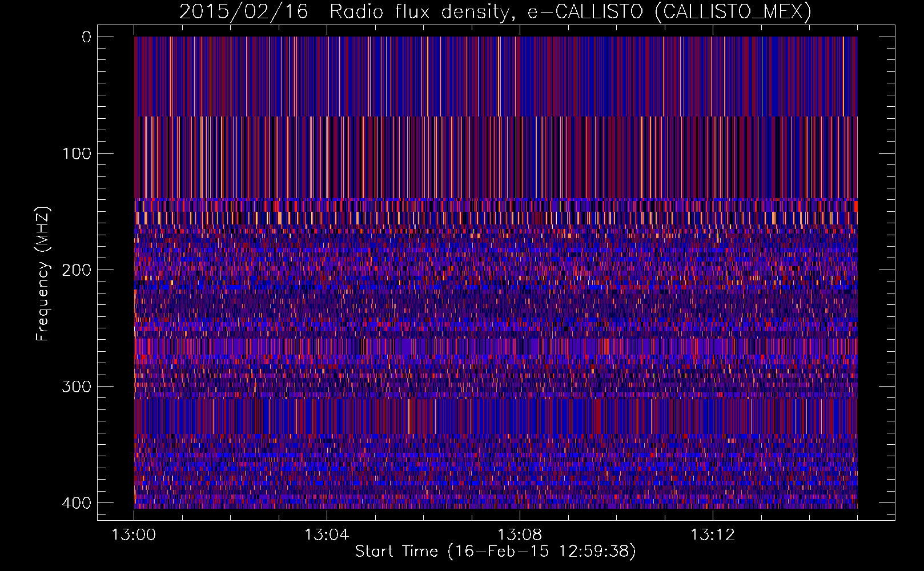Click the 0 frequency tick label

tap(86, 37)
